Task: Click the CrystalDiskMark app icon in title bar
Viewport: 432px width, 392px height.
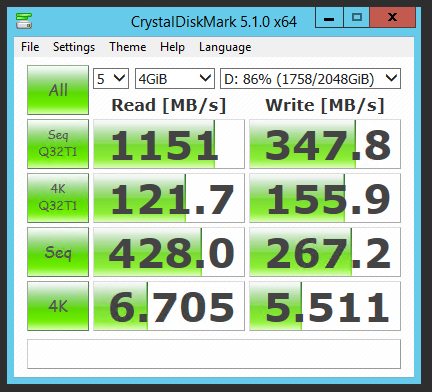Action: tap(24, 21)
